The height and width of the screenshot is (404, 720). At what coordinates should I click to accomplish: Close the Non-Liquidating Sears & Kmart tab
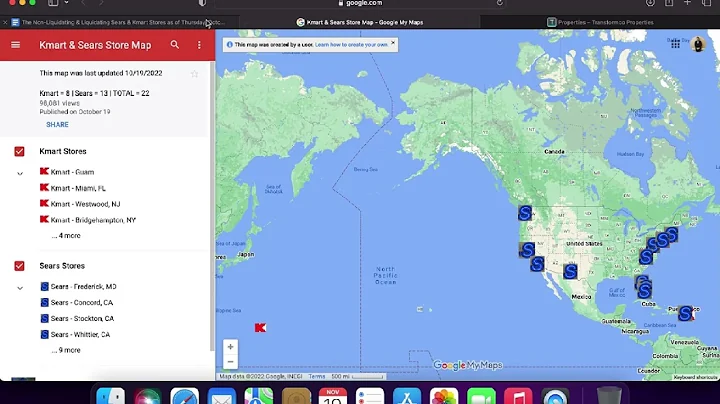5,22
